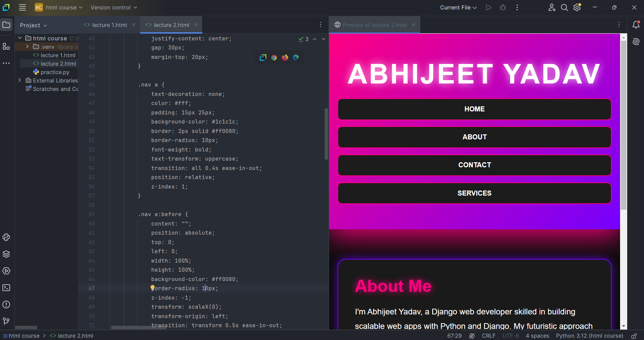Open the Services tool window icon

point(6,271)
